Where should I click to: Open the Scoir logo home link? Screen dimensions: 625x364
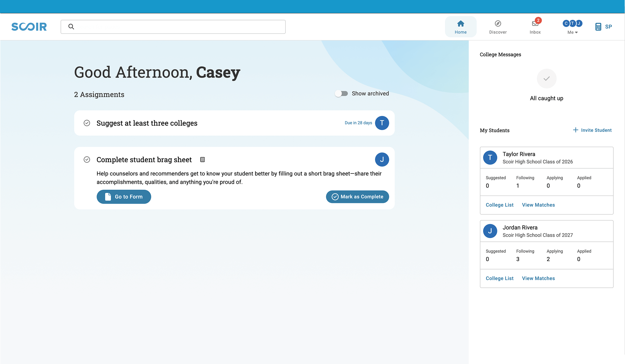[29, 27]
